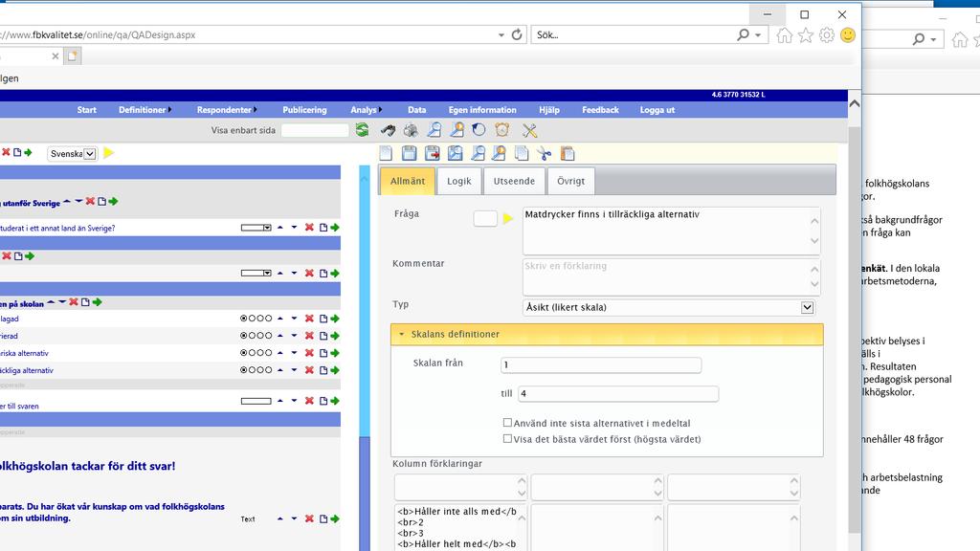Switch to the Allmänt tab
Image resolution: width=980 pixels, height=551 pixels.
coord(408,181)
